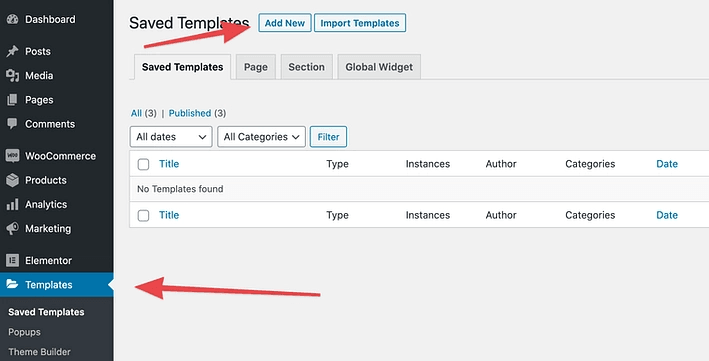Open the Media library icon
Screen dimensions: 709x361
[12, 76]
